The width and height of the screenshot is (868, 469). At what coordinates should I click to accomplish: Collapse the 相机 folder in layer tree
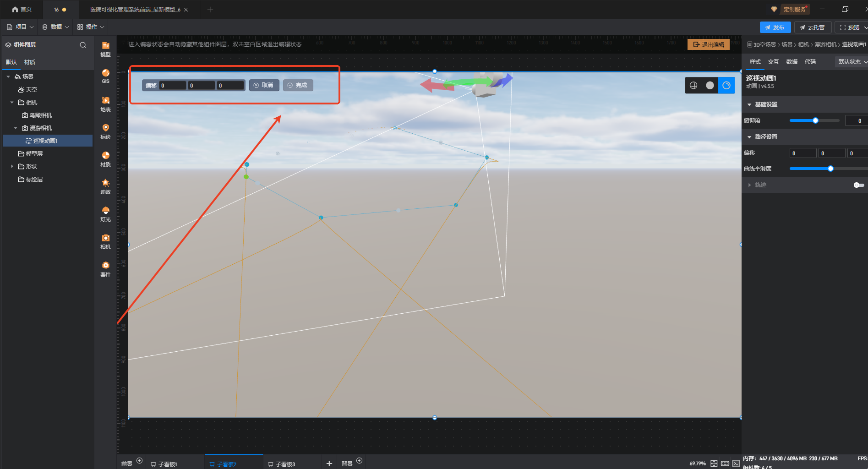(x=12, y=103)
